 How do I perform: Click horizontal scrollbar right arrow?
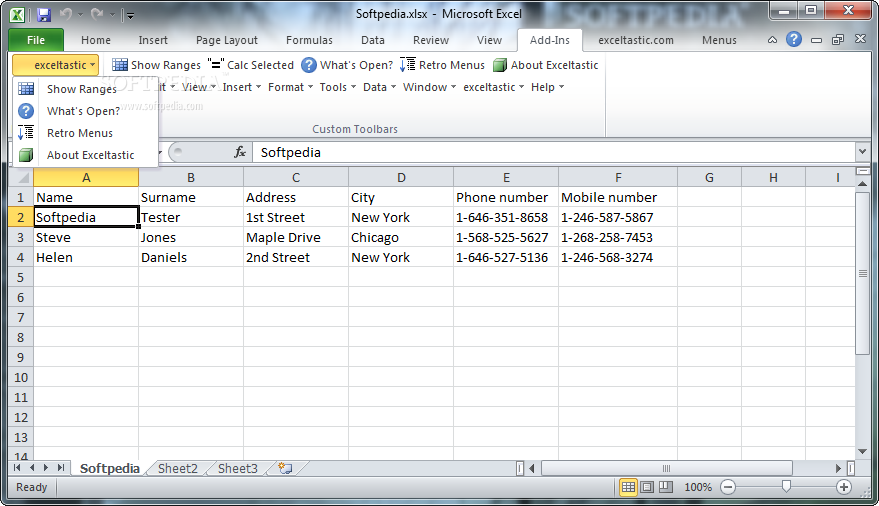[839, 468]
